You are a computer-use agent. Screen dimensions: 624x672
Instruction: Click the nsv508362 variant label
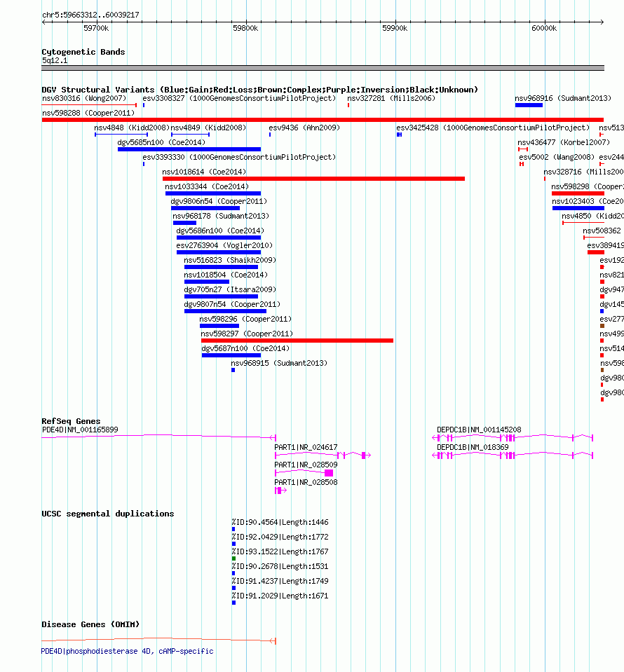point(602,231)
